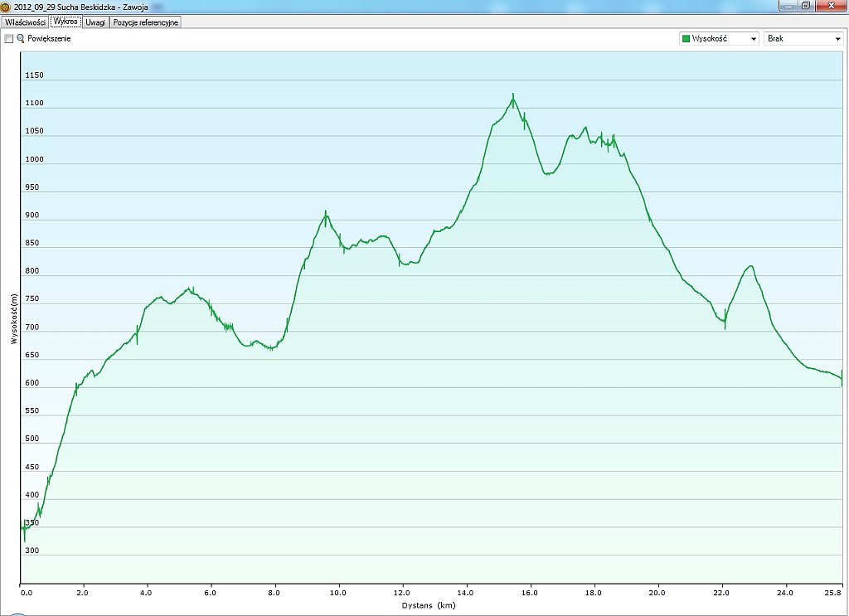Click the application icon in the title bar
Viewport: 849px width, 616px height.
(x=7, y=6)
